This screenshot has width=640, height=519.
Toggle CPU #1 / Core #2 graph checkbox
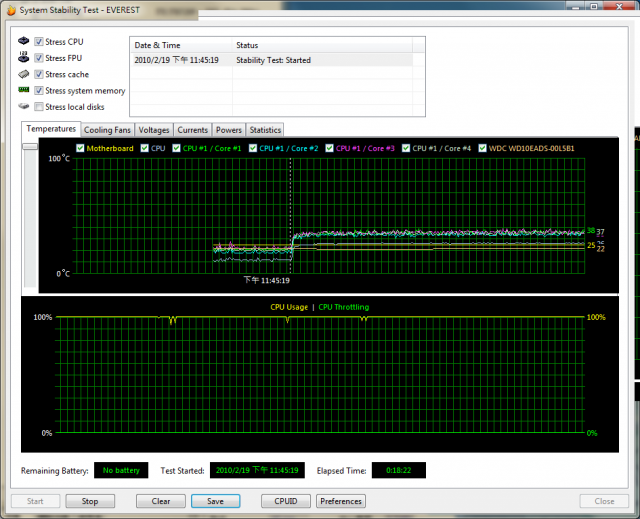pos(253,148)
